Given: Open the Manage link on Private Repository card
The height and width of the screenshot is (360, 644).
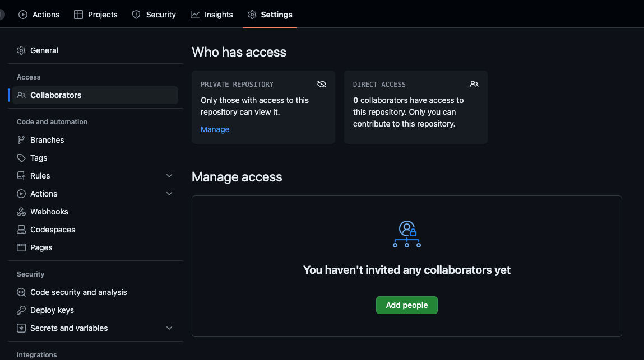Looking at the screenshot, I should tap(215, 129).
